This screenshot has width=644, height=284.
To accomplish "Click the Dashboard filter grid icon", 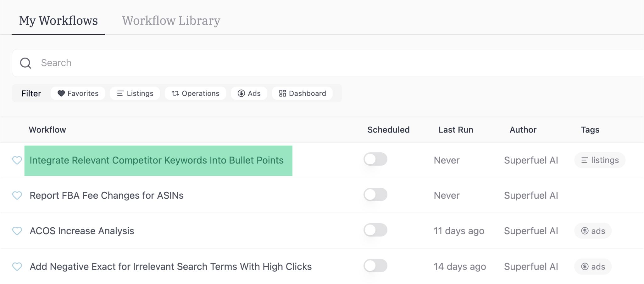I will [282, 93].
